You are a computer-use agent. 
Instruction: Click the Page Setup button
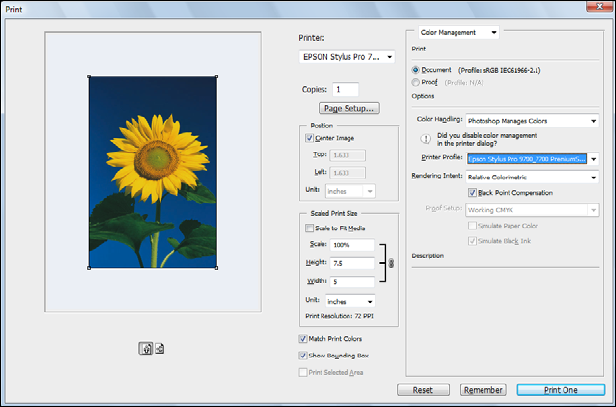click(x=348, y=108)
